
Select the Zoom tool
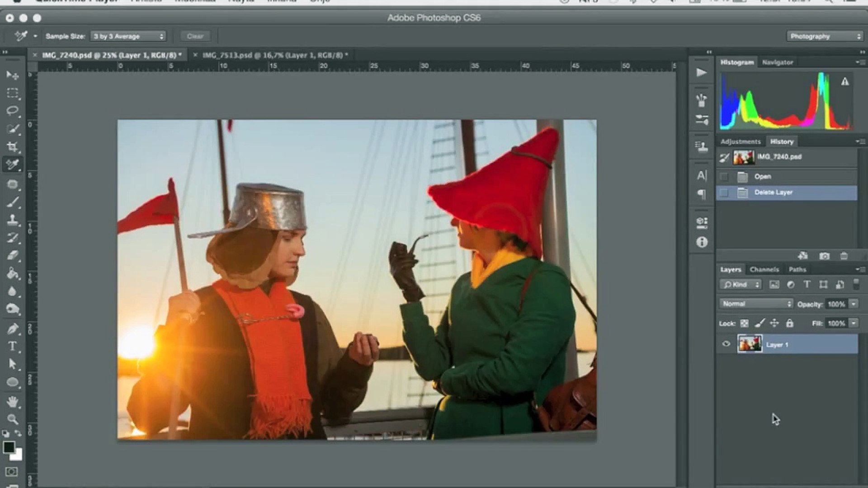point(12,419)
